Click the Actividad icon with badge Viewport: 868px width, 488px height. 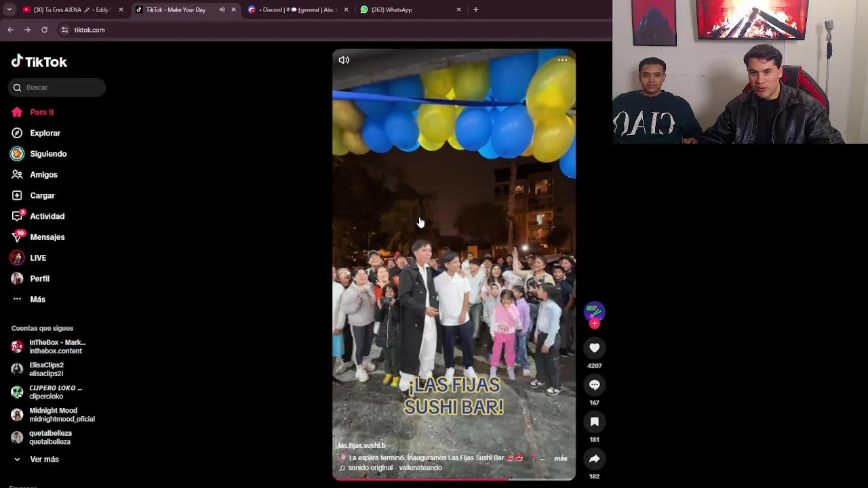click(18, 216)
